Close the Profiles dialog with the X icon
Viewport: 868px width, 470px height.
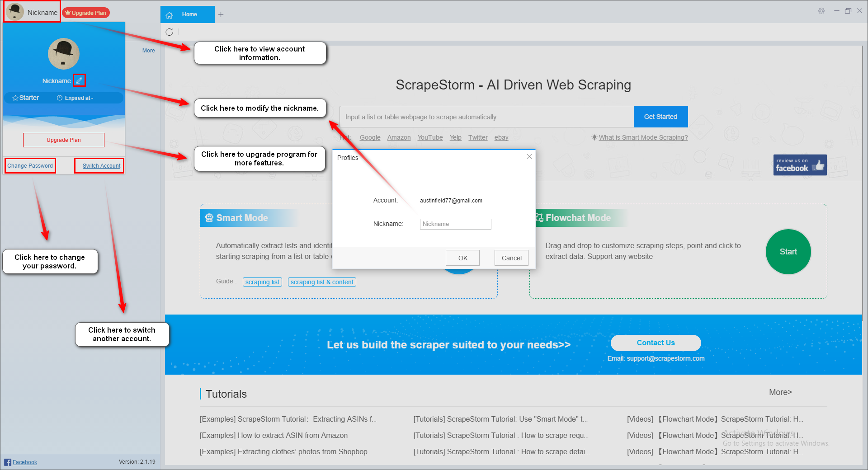pos(529,156)
